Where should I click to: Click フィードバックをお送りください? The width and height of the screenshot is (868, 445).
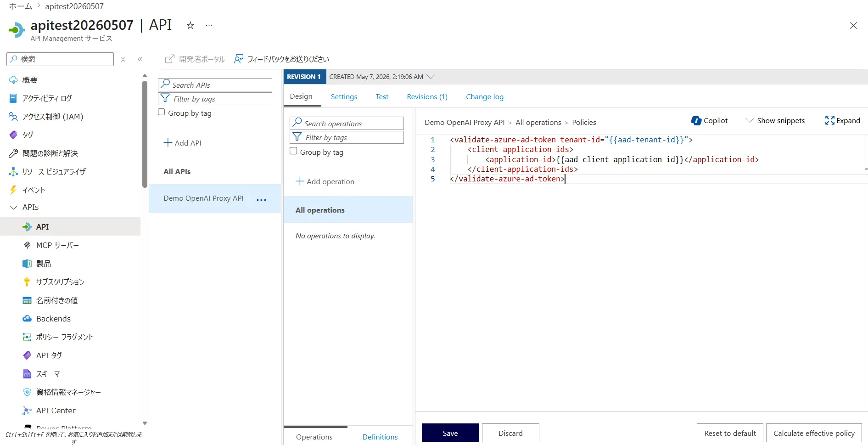tap(282, 59)
